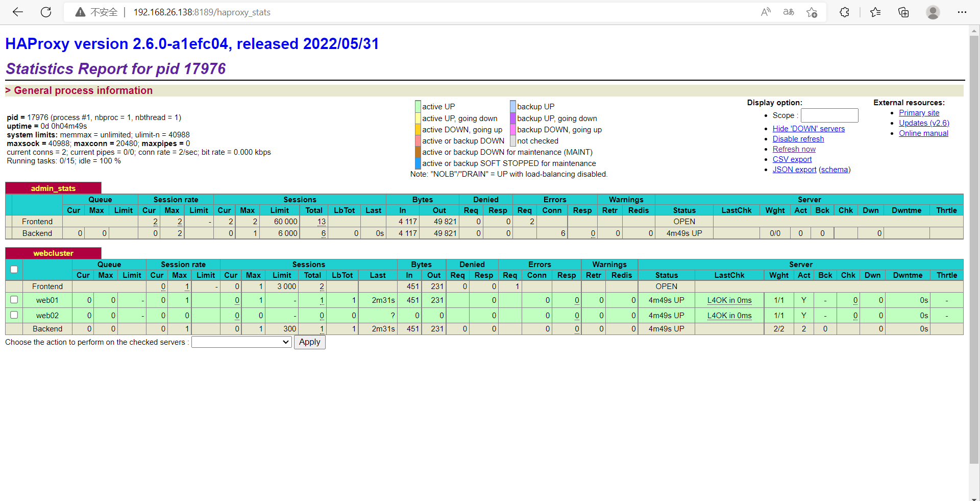Visit the Primary site link
Viewport: 980px width, 501px height.
tap(919, 113)
